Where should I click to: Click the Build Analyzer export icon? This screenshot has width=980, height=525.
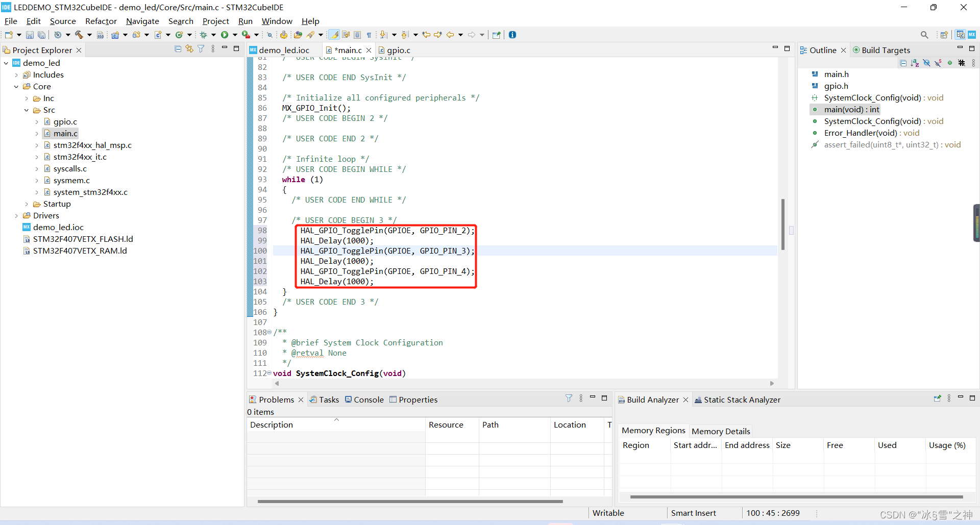tap(937, 398)
